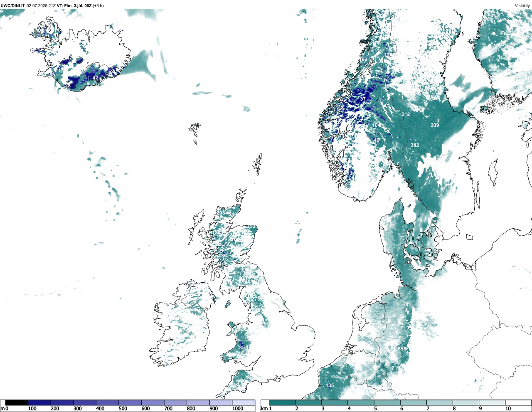
Task: Click the 9–10 km palest legend swatch
Action: point(492,402)
